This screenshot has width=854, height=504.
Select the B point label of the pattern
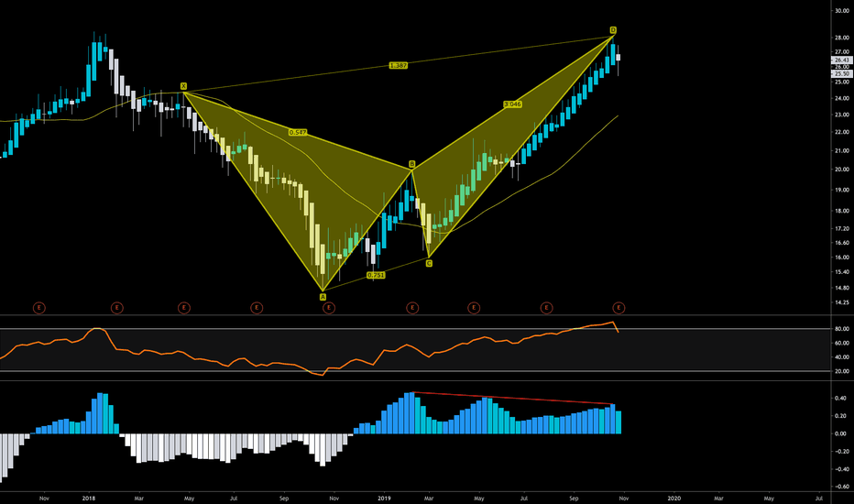(x=411, y=164)
